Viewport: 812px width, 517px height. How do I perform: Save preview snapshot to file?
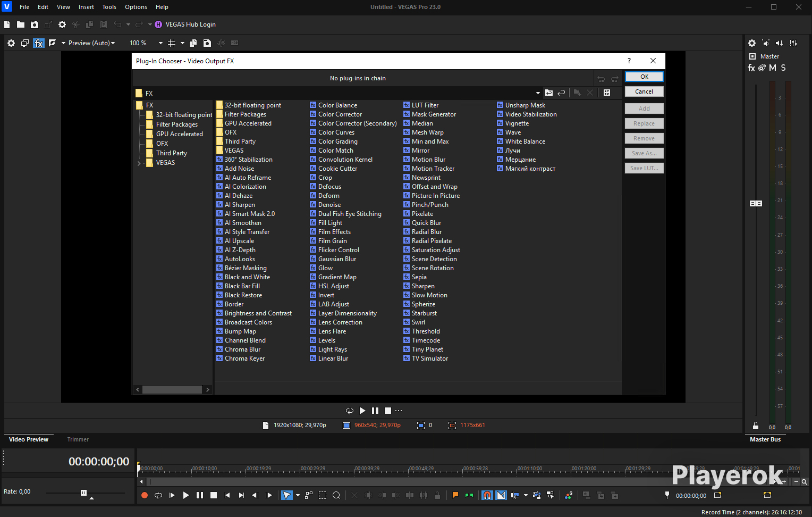click(207, 43)
